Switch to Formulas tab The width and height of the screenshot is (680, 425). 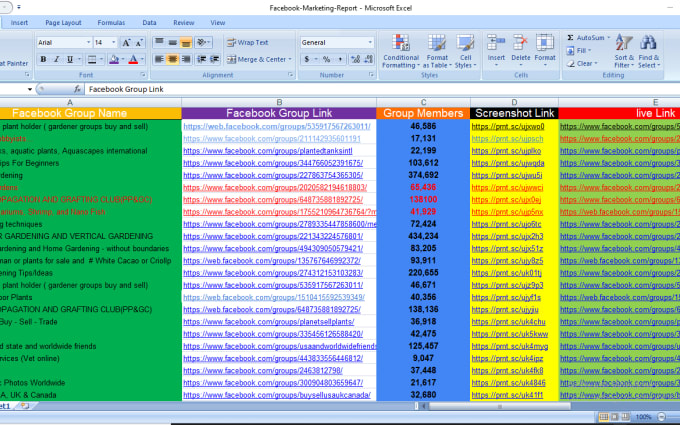coord(111,23)
